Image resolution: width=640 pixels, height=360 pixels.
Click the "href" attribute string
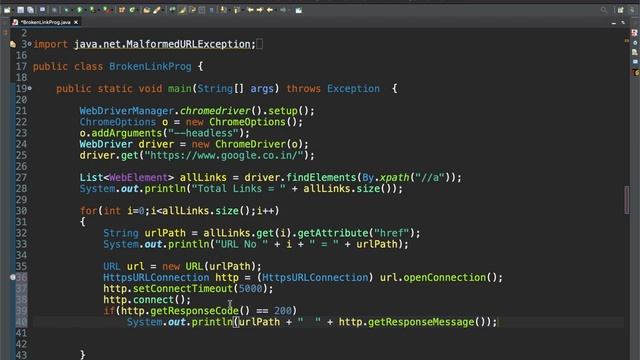(392, 233)
